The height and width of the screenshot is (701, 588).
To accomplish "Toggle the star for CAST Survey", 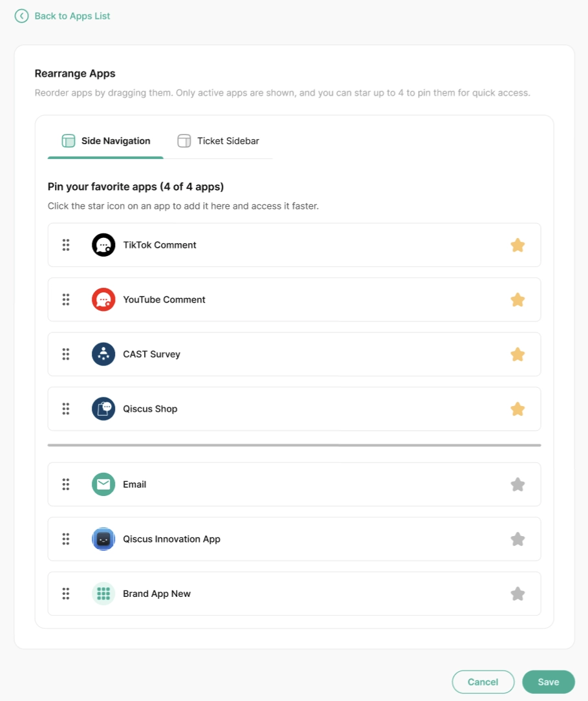I will click(x=518, y=354).
